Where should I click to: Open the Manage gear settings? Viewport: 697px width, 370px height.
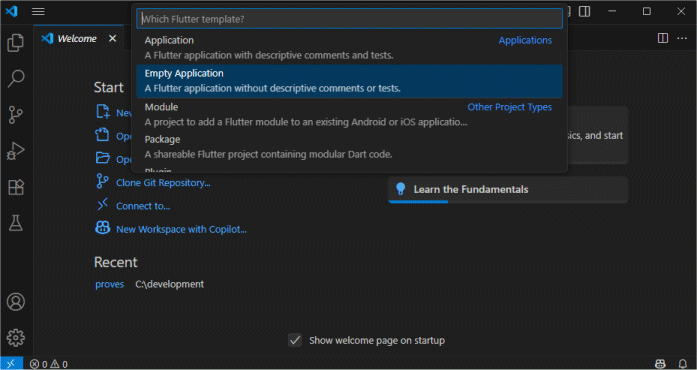[x=16, y=338]
